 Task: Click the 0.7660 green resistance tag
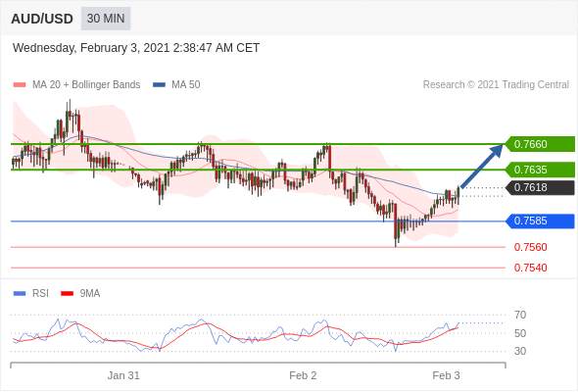click(x=540, y=144)
